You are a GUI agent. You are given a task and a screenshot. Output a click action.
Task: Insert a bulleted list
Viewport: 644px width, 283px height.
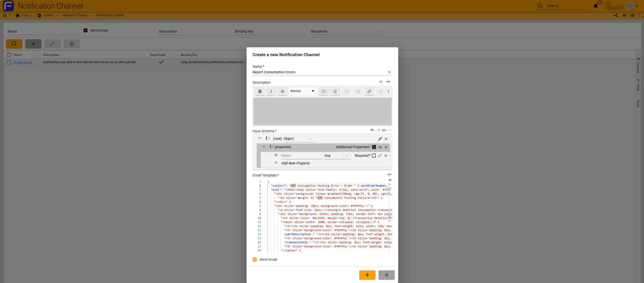click(x=324, y=91)
